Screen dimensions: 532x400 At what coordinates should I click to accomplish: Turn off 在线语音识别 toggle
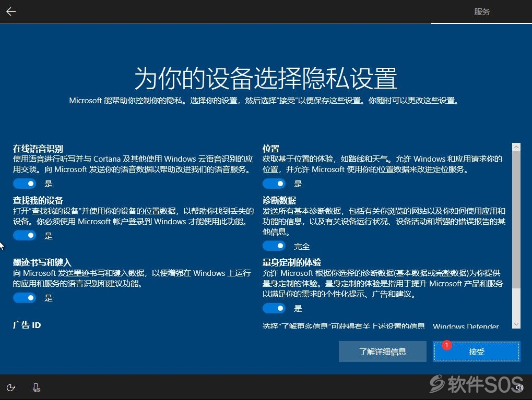(25, 184)
